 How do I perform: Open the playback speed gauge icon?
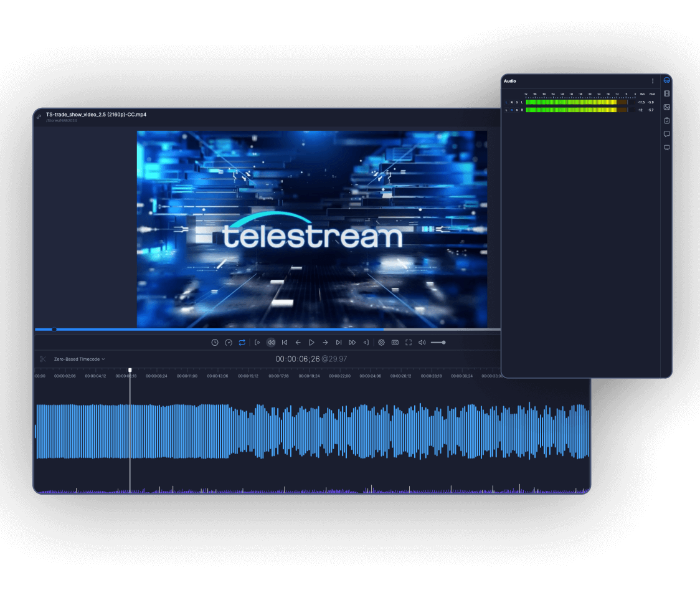click(x=229, y=343)
